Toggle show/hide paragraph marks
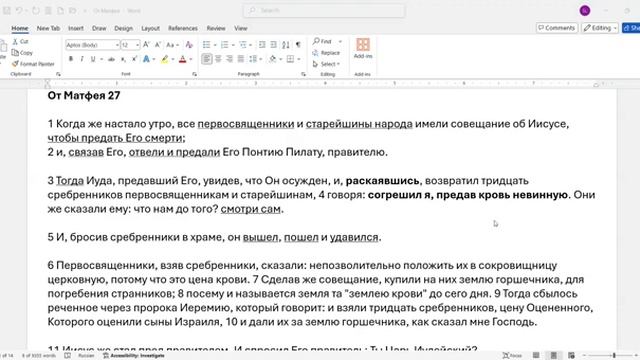This screenshot has width=640, height=360. pyautogui.click(x=298, y=44)
